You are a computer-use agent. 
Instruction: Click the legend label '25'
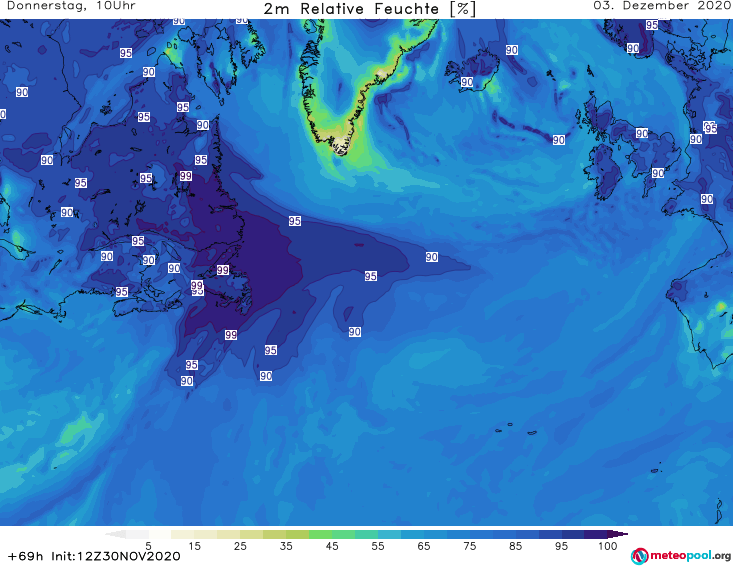point(240,545)
